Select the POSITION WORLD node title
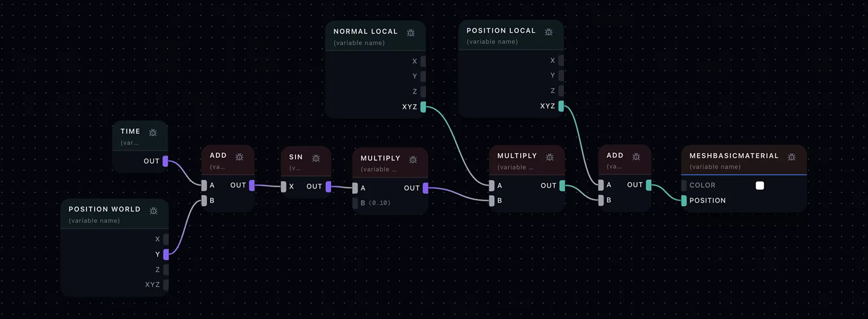Image resolution: width=868 pixels, height=319 pixels. coord(105,209)
